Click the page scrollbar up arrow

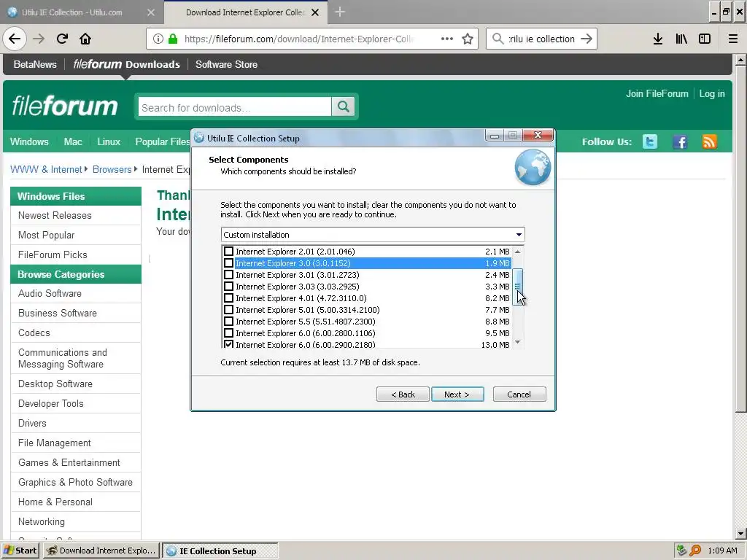click(741, 60)
